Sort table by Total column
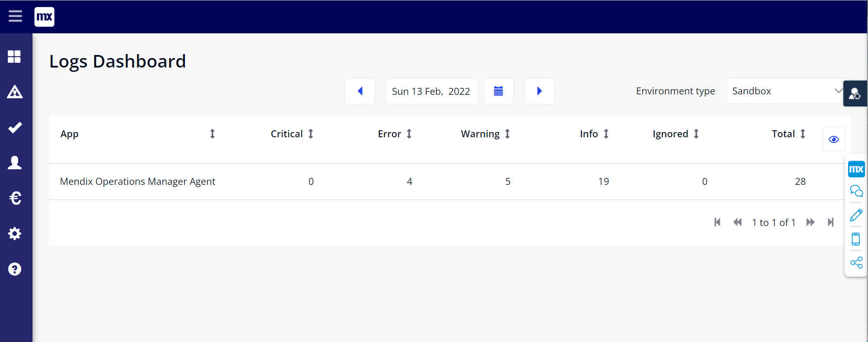Screen dimensions: 868x342 click(803, 134)
